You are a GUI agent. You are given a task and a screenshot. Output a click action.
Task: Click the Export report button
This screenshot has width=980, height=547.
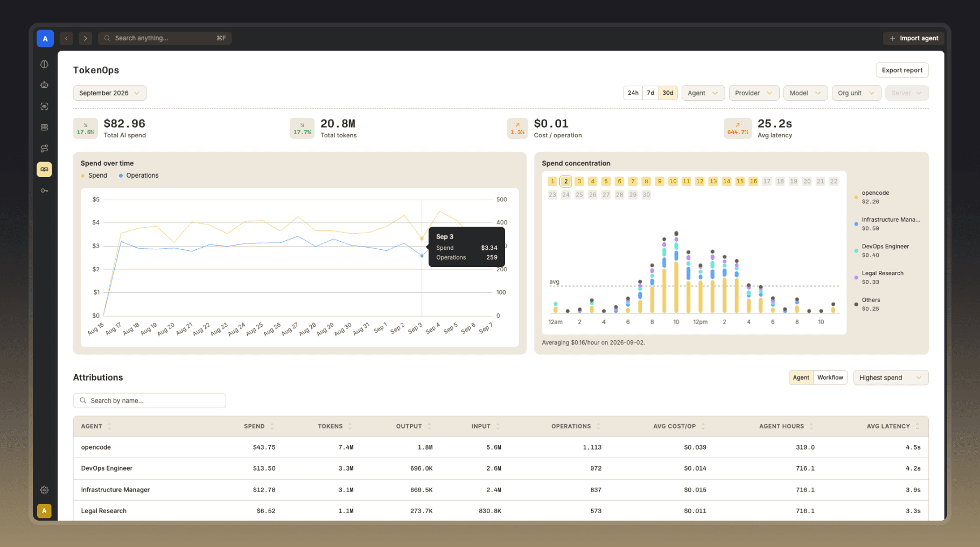point(902,70)
